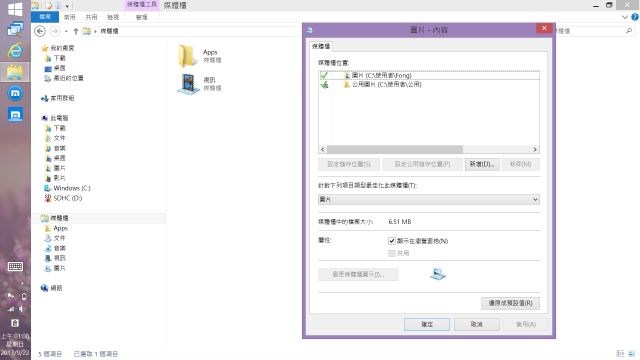Image resolution: width=640 pixels, height=360 pixels.
Task: Expand the ribbon with the chevron arrow
Action: click(624, 17)
